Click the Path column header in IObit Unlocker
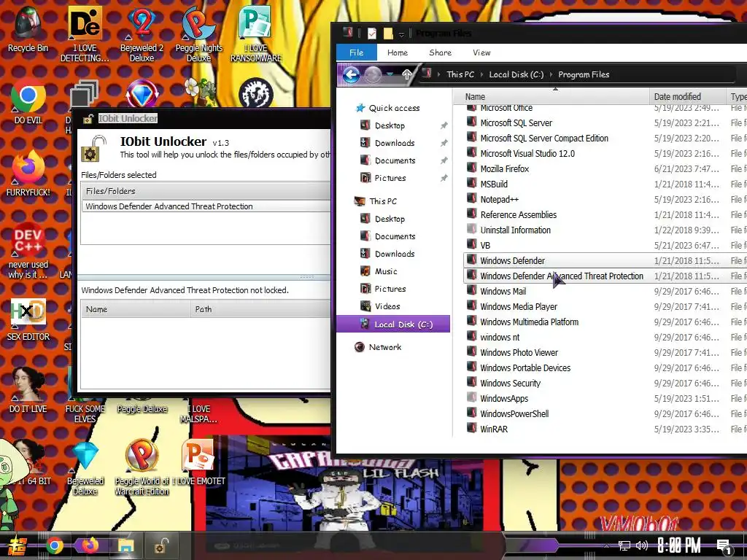 260,309
